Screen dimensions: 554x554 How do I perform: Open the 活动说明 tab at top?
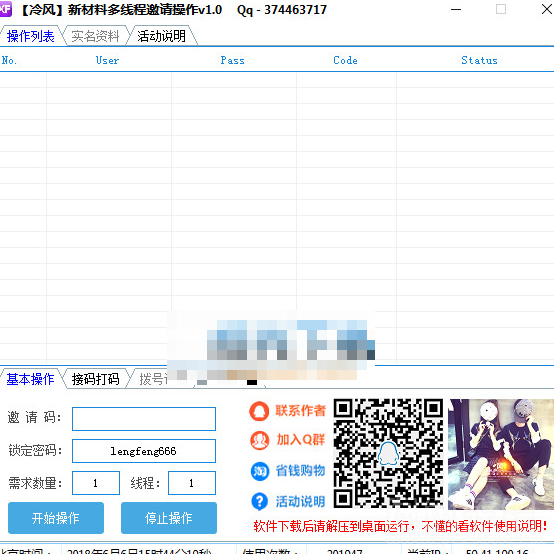(161, 36)
